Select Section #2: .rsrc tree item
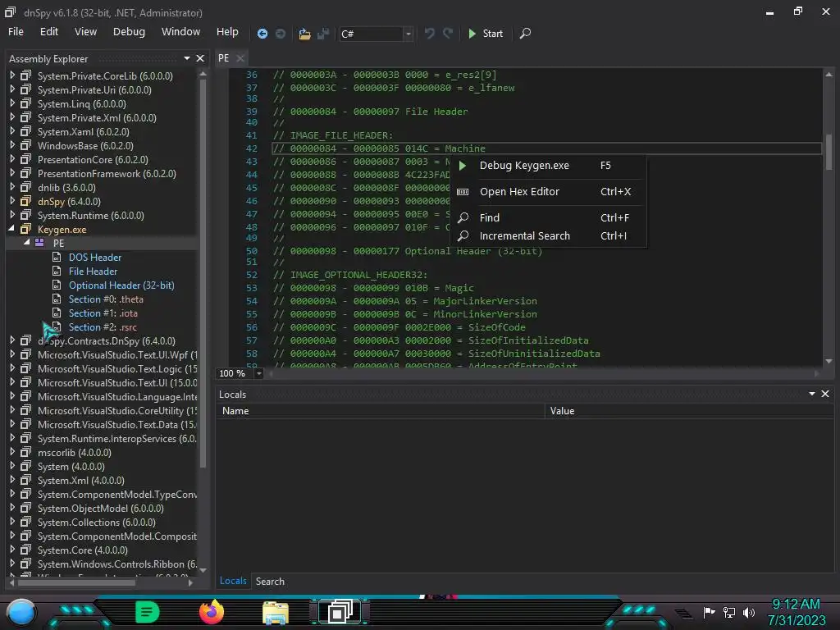The width and height of the screenshot is (840, 630). pyautogui.click(x=103, y=326)
